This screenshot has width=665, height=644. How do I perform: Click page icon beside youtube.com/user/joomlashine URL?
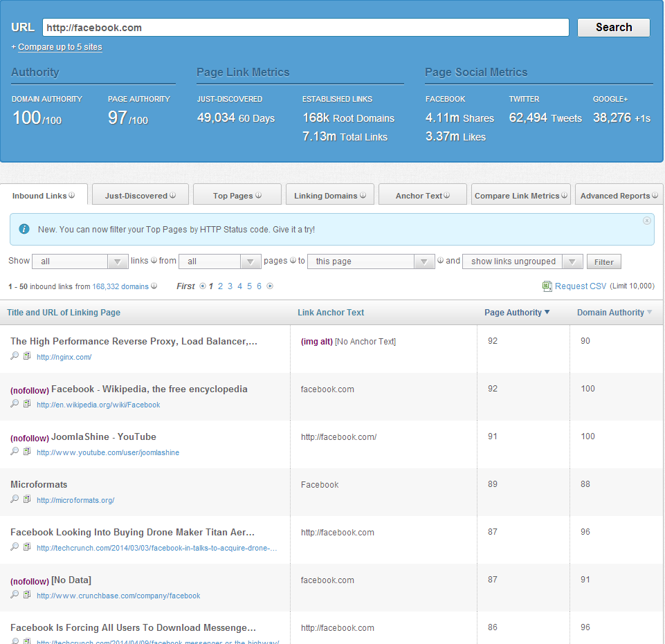coord(27,451)
